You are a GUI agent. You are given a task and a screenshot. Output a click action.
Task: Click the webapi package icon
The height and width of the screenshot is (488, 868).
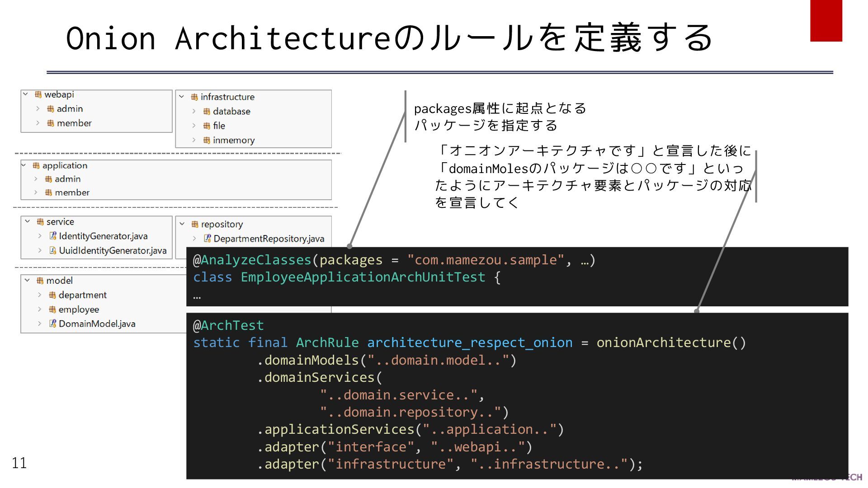coord(38,94)
